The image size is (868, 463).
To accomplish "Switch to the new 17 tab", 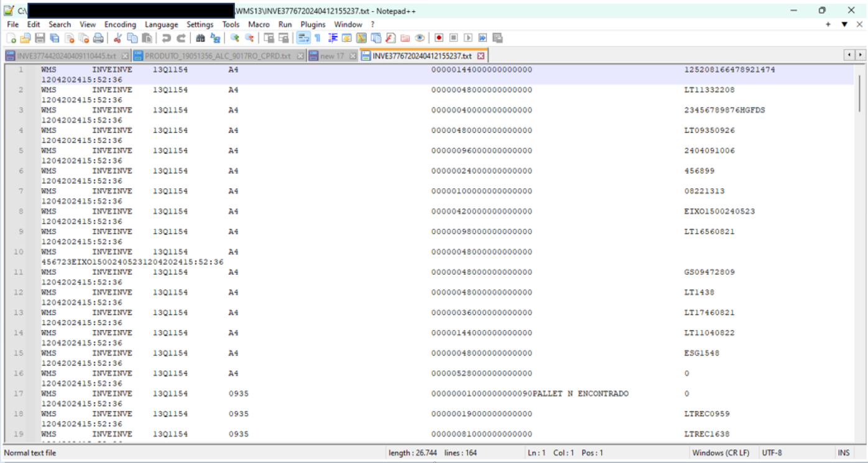I will click(332, 56).
